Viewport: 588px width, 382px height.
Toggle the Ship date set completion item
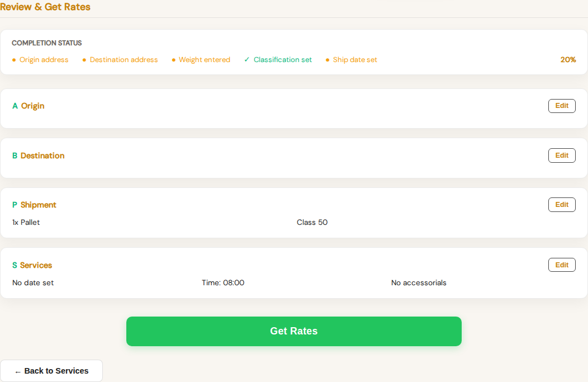click(x=351, y=59)
